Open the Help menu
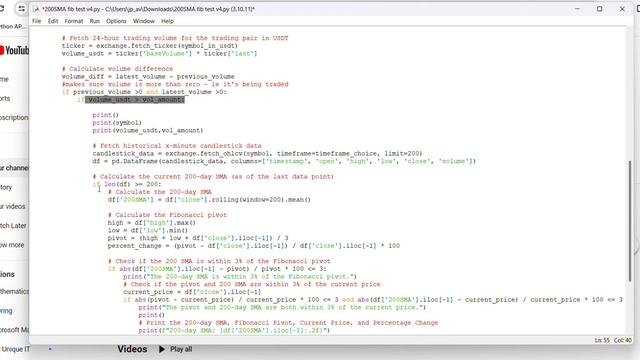Image resolution: width=640 pixels, height=360 pixels. pos(167,21)
